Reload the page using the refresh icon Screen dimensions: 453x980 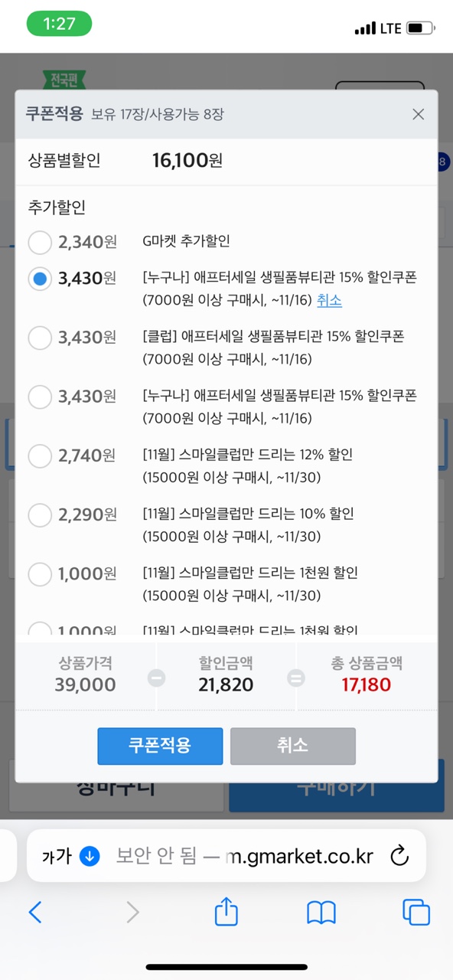point(399,855)
